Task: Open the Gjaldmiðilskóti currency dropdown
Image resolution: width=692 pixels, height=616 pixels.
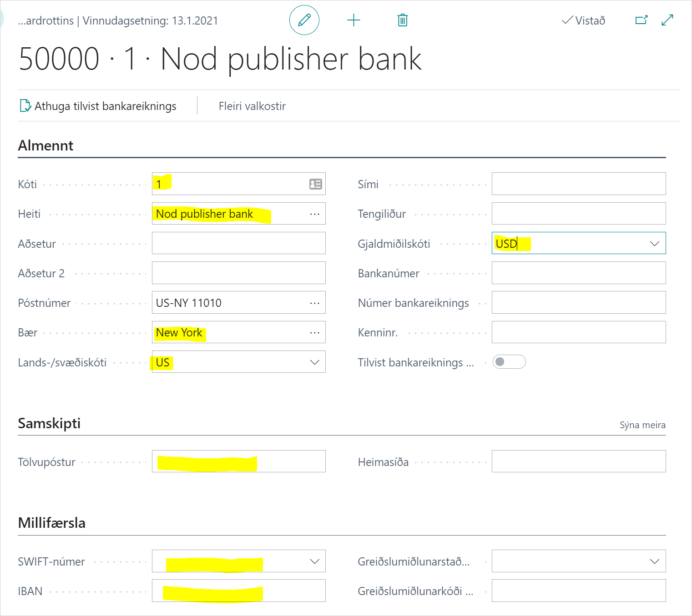Action: coord(654,244)
